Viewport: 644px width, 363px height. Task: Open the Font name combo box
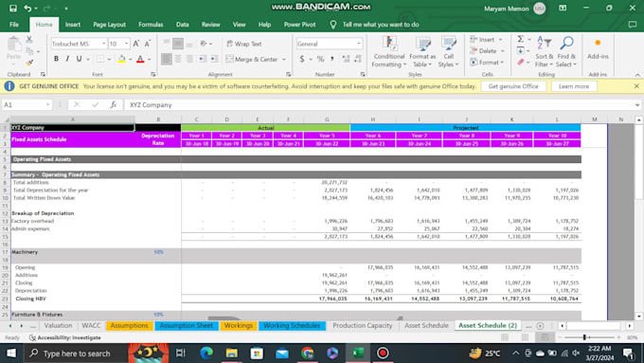coord(79,44)
